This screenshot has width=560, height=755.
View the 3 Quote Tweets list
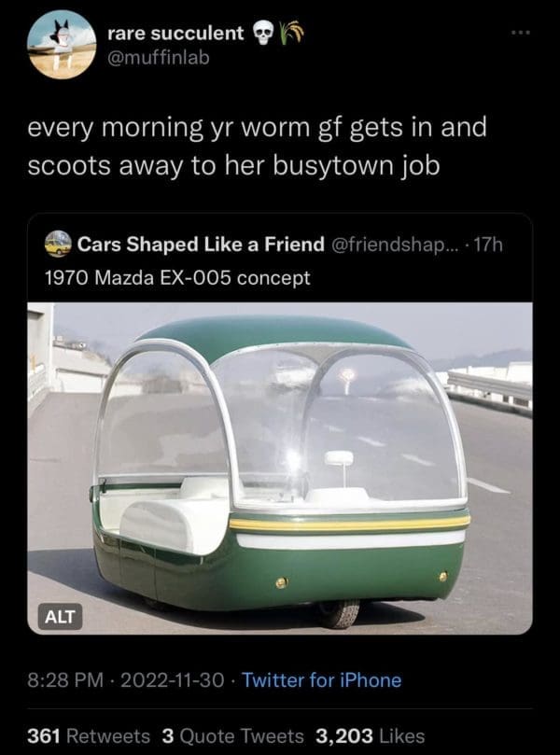pyautogui.click(x=233, y=735)
